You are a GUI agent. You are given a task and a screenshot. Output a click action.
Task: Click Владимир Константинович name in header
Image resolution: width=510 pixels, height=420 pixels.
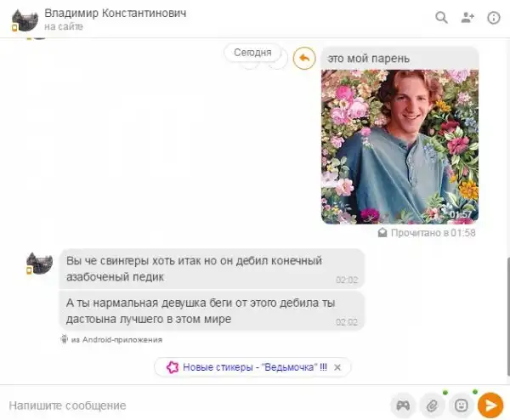[116, 13]
